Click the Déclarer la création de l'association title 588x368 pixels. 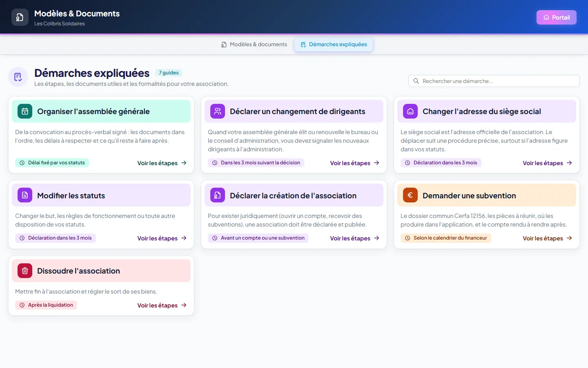click(293, 195)
